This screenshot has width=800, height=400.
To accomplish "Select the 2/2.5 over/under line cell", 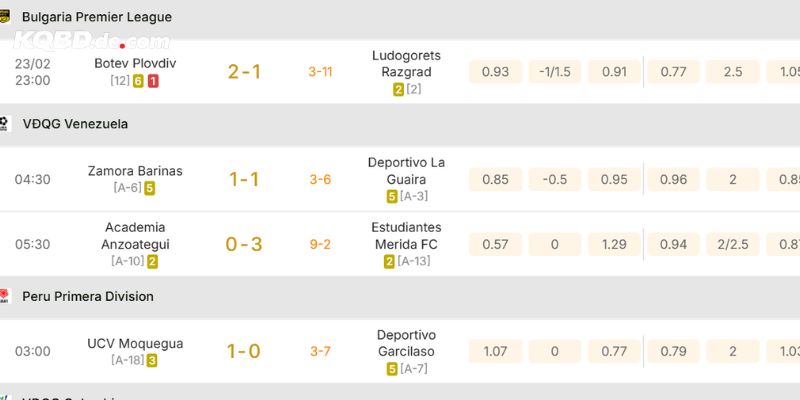I will pos(733,244).
